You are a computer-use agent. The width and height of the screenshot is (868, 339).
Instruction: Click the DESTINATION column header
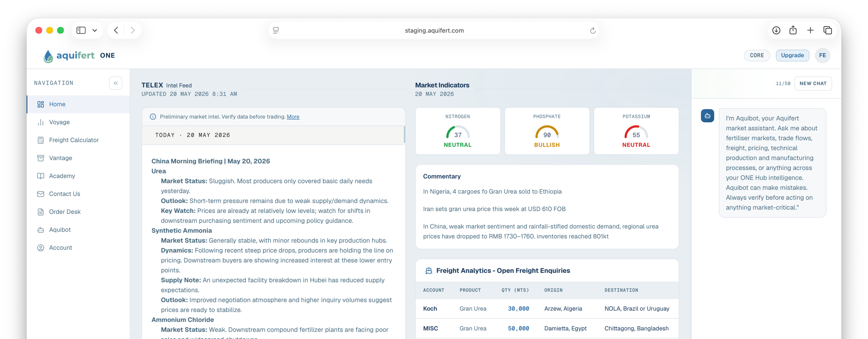tap(621, 290)
